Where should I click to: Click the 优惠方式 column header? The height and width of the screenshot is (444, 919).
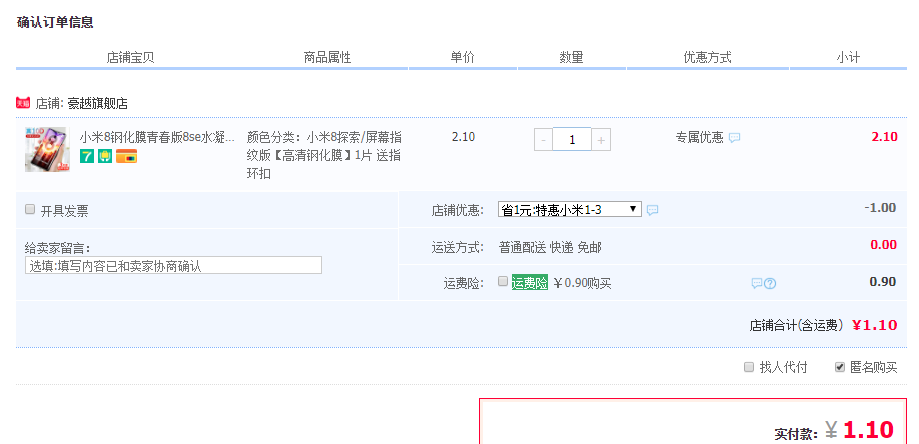click(x=707, y=57)
